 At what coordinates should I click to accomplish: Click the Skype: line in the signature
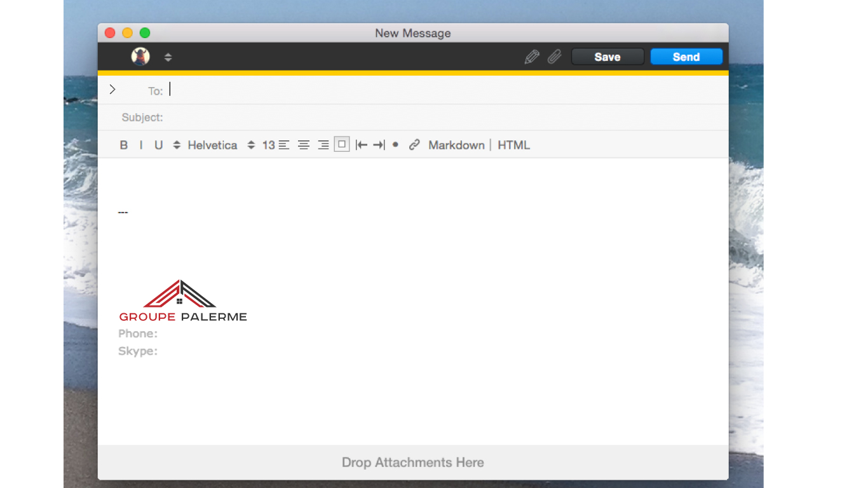click(x=138, y=351)
